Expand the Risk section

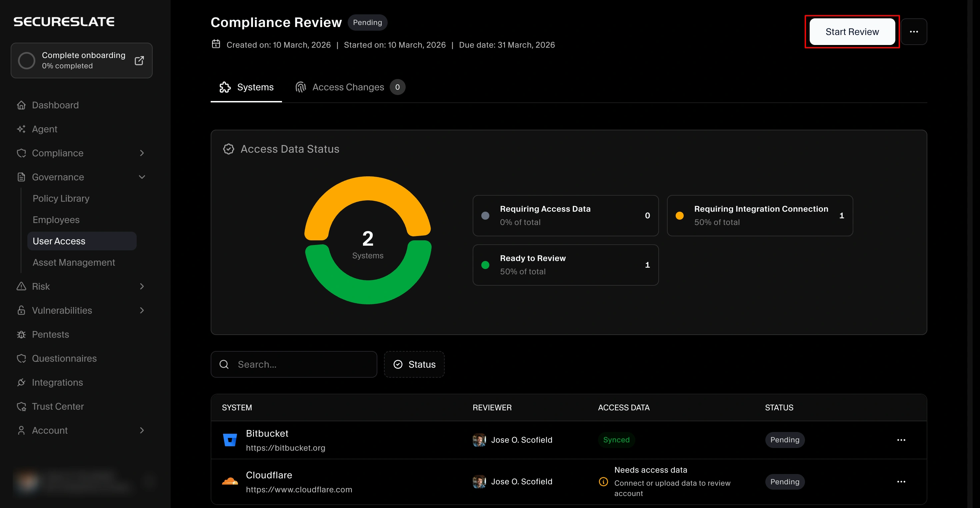click(x=142, y=286)
